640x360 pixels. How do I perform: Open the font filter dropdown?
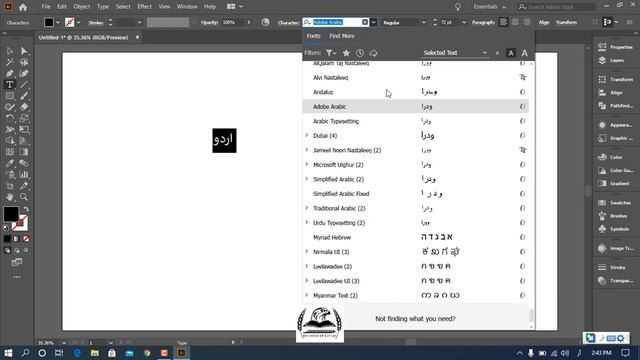331,53
